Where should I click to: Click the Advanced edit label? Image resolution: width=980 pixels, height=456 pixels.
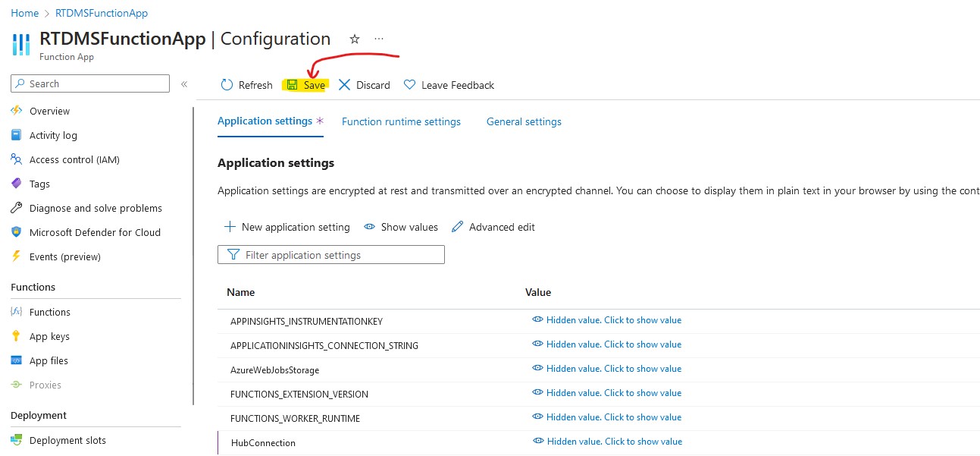(x=502, y=227)
